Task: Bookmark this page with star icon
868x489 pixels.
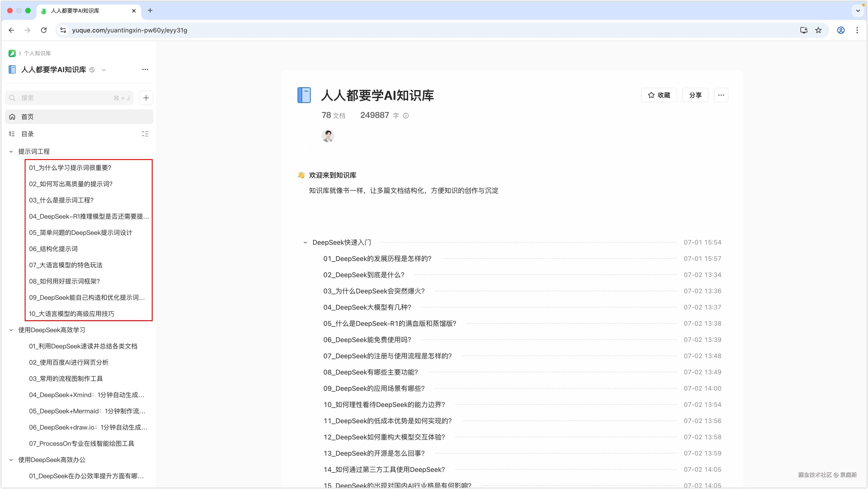Action: [x=818, y=30]
